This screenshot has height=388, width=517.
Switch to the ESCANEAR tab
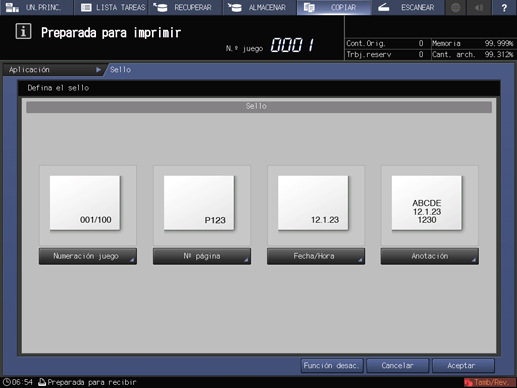point(408,7)
